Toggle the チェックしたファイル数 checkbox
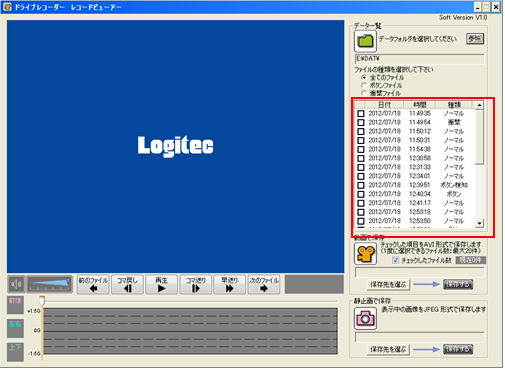505x371 pixels. (x=396, y=260)
